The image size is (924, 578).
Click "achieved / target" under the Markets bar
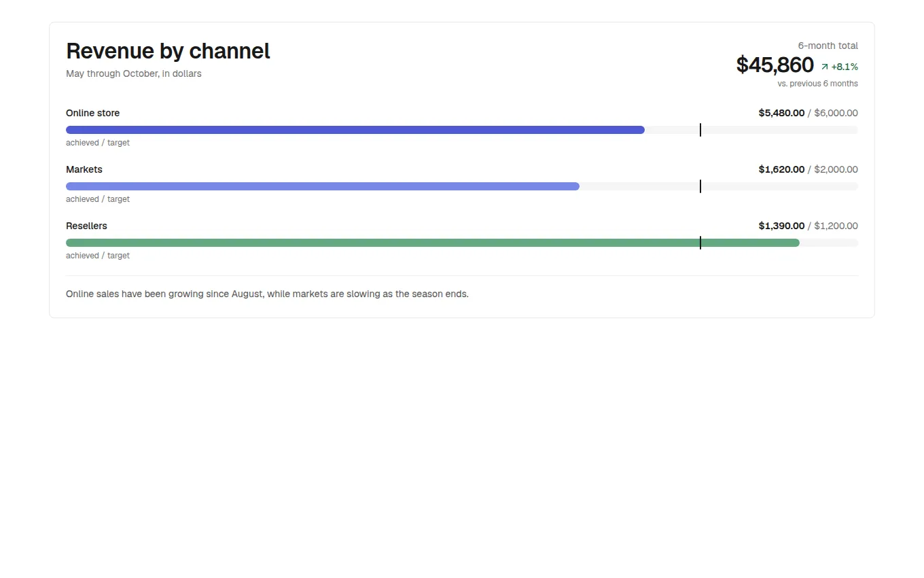[98, 199]
